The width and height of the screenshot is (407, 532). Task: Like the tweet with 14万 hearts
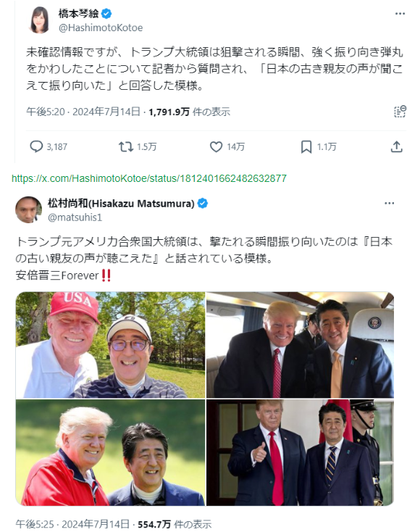pyautogui.click(x=216, y=146)
